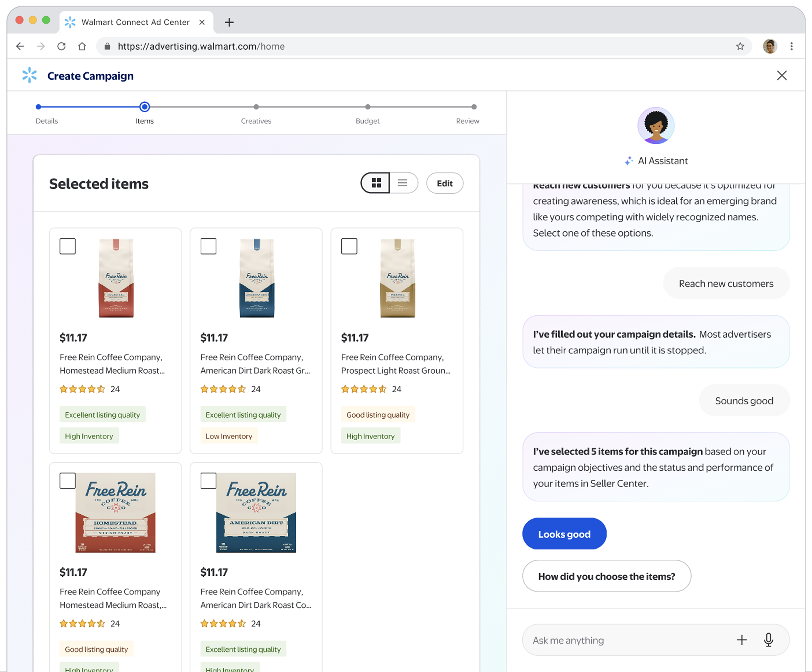This screenshot has height=672, width=812.
Task: Click the Looks good button
Action: [x=564, y=534]
